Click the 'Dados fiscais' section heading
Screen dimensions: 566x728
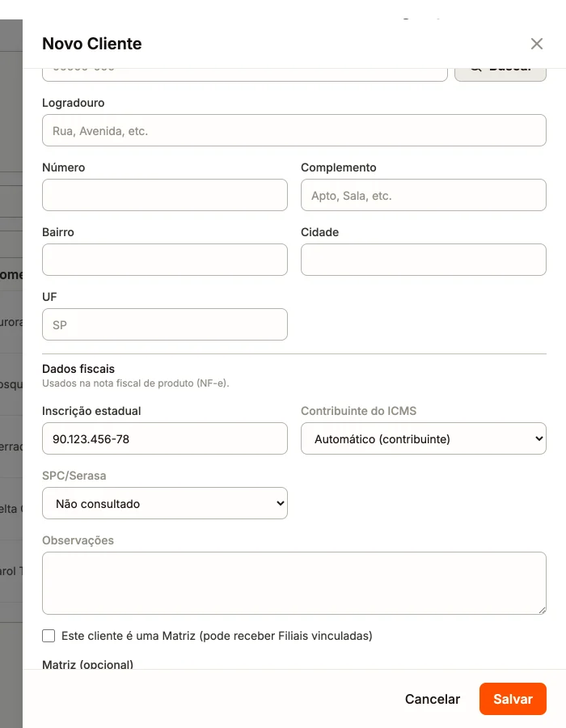pos(78,369)
